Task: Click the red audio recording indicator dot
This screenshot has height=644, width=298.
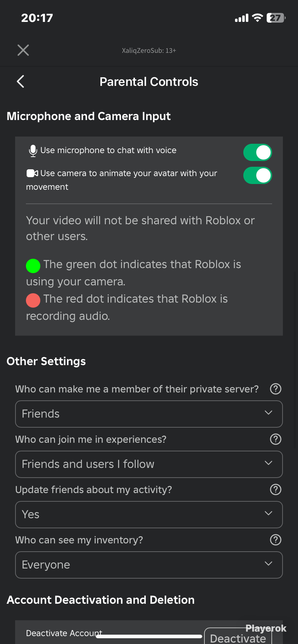Action: [33, 300]
